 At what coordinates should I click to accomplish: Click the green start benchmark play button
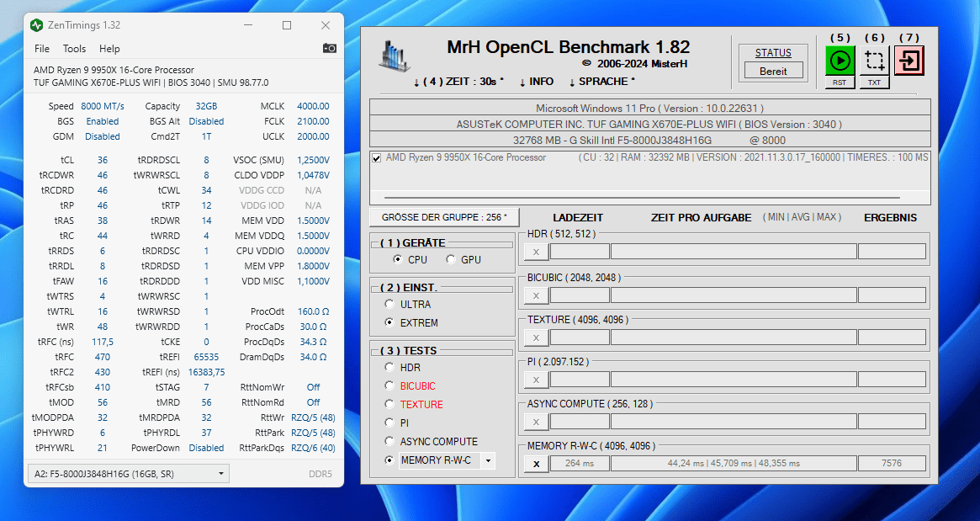point(840,61)
